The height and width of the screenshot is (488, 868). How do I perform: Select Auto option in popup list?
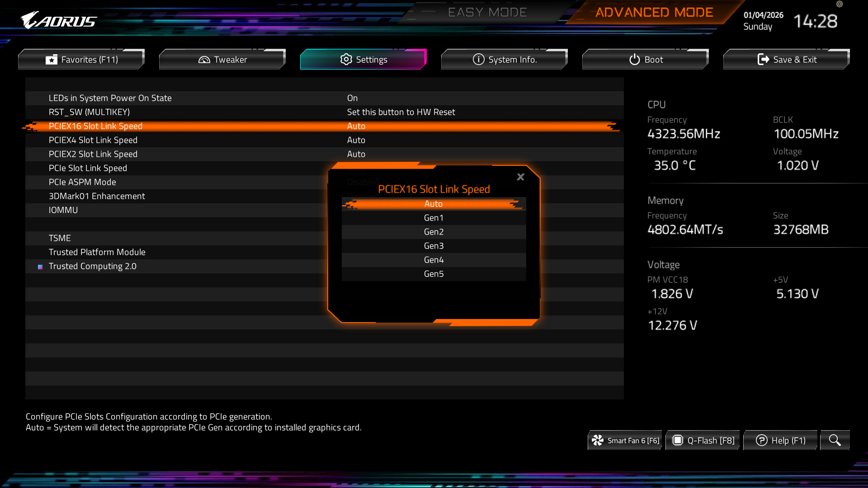pyautogui.click(x=434, y=204)
